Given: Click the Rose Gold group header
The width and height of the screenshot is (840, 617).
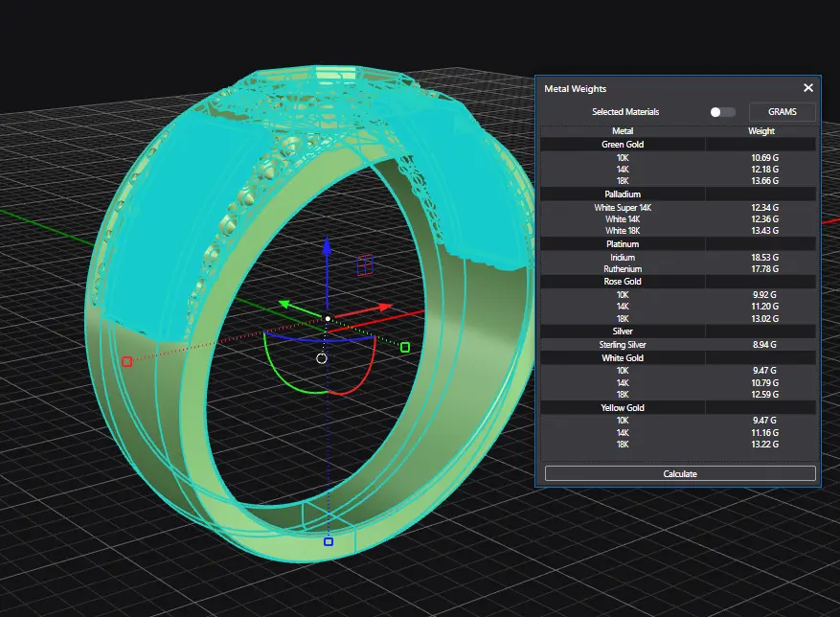Looking at the screenshot, I should pos(623,282).
